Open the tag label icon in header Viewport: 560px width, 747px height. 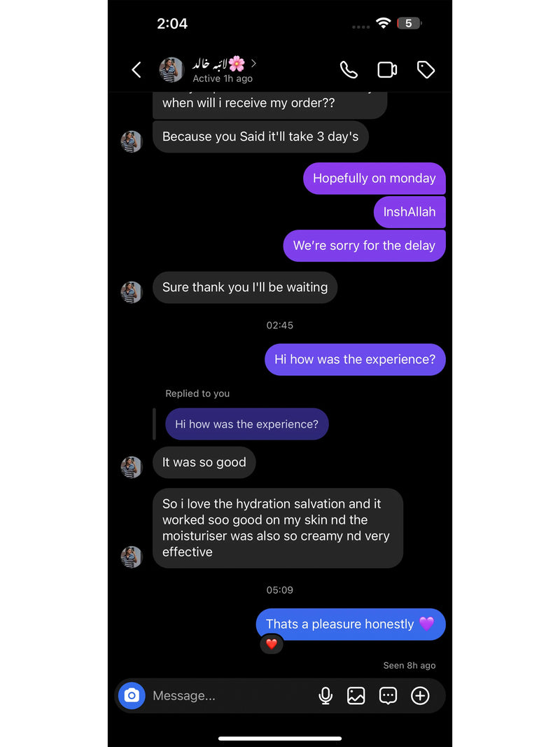pyautogui.click(x=426, y=69)
